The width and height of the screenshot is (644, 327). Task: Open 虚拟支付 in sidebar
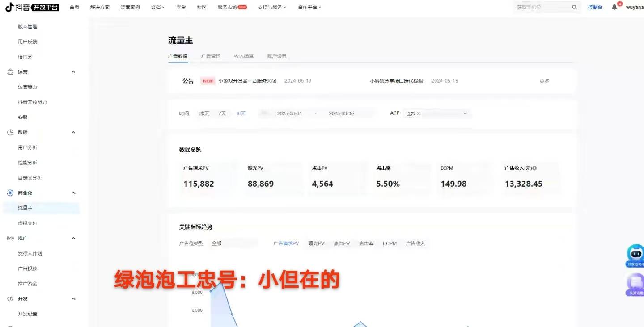[x=28, y=223]
